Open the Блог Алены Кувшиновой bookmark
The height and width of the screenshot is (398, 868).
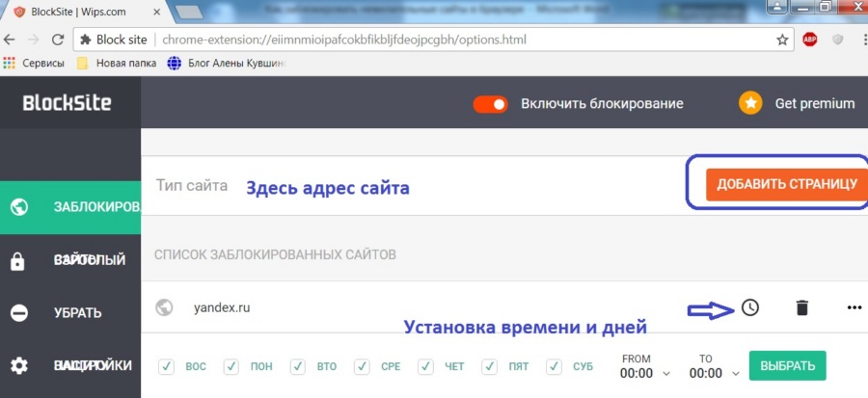227,63
